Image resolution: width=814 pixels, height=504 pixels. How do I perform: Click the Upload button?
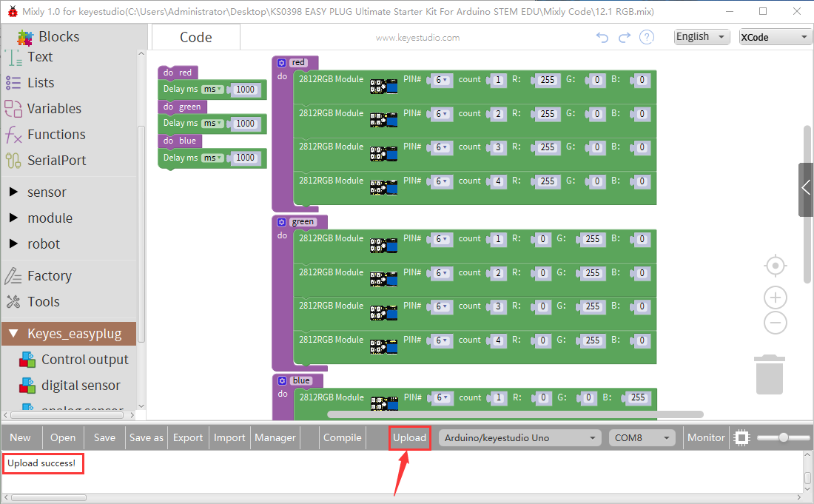(410, 437)
